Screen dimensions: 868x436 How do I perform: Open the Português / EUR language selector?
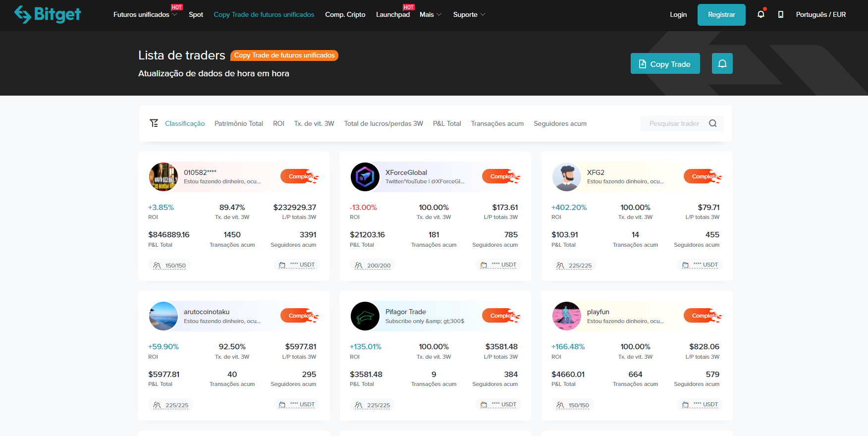coord(821,14)
